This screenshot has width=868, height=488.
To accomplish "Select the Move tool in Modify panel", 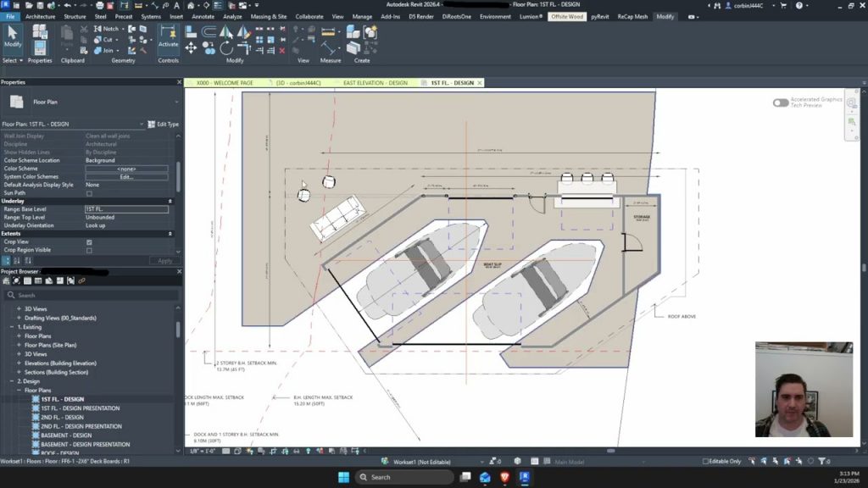I will pyautogui.click(x=191, y=48).
